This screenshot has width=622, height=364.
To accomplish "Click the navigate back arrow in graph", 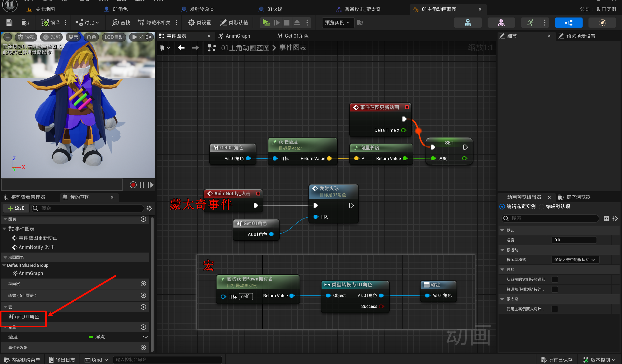I will [x=181, y=48].
